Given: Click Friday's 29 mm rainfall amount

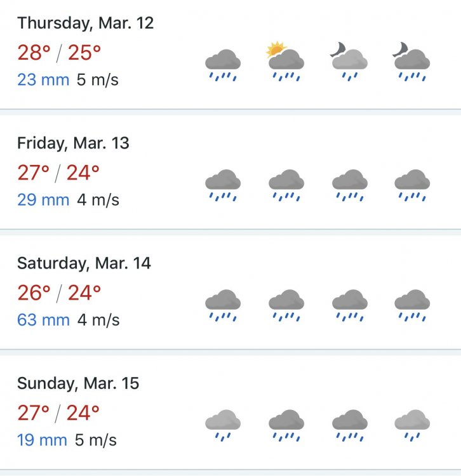Looking at the screenshot, I should pyautogui.click(x=43, y=200).
